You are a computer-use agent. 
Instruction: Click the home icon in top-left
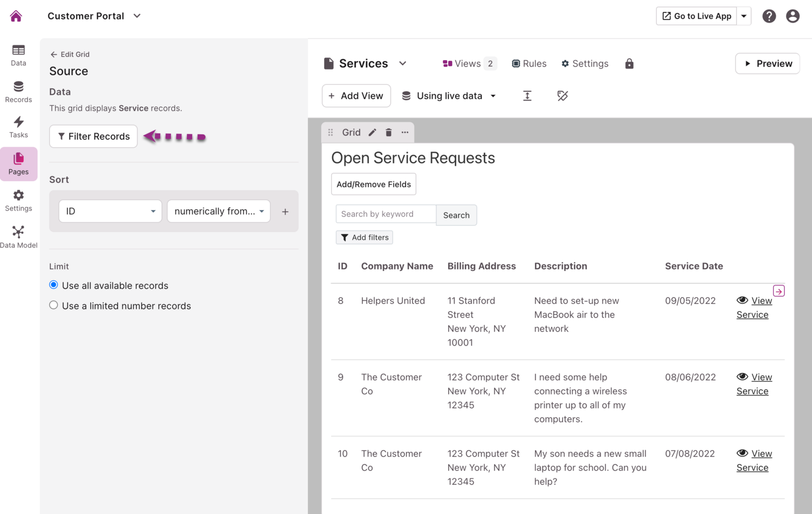16,16
